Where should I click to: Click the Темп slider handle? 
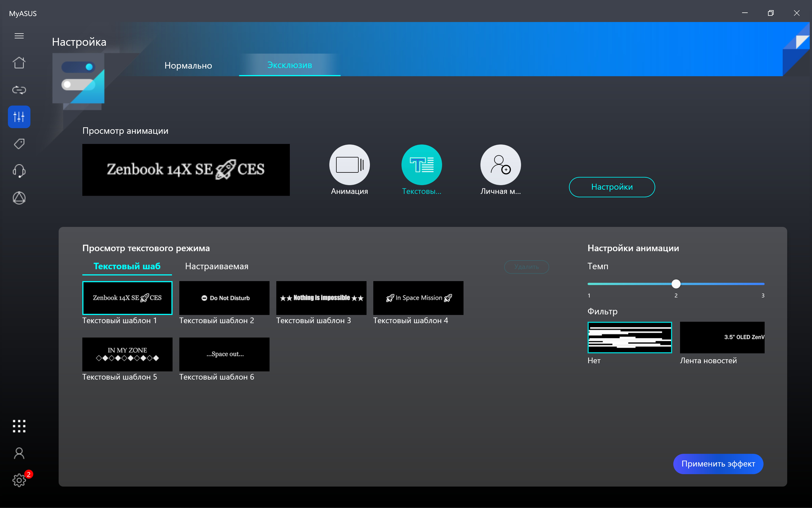pyautogui.click(x=676, y=284)
